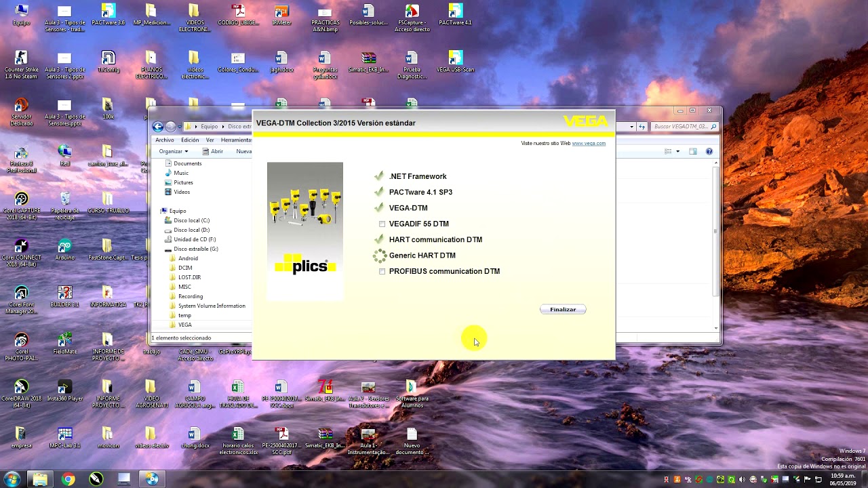Click the refresh icon beside address bar
Viewport: 868px width, 488px height.
click(642, 127)
